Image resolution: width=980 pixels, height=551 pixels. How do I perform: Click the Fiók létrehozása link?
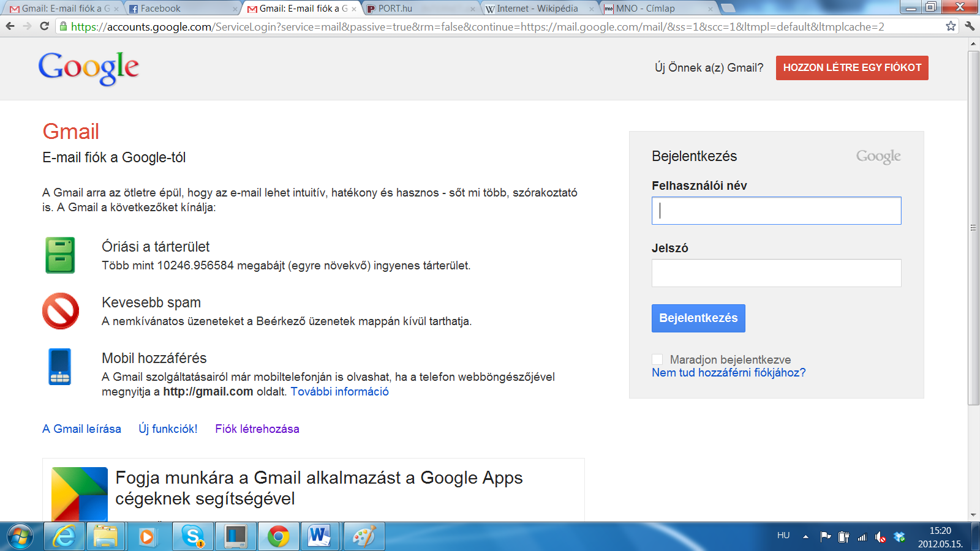point(257,429)
